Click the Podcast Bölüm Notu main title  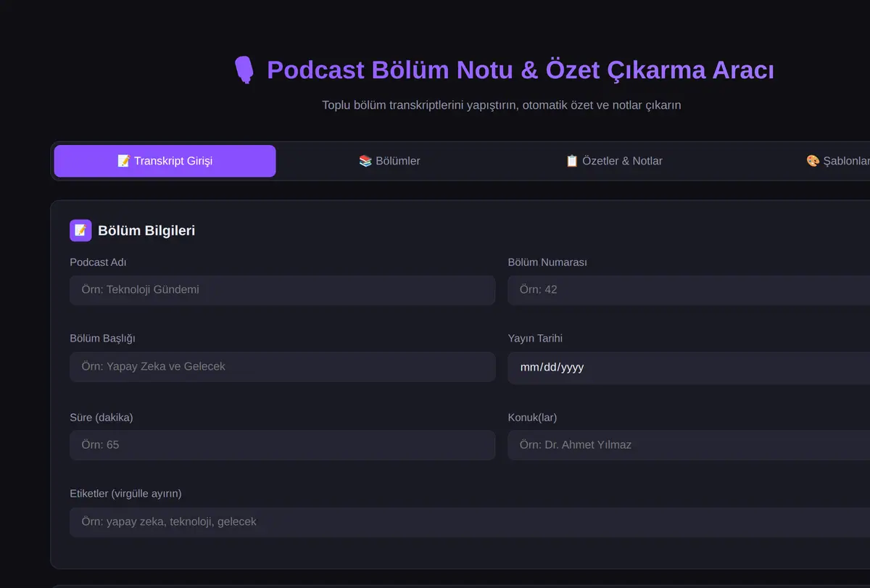point(521,70)
